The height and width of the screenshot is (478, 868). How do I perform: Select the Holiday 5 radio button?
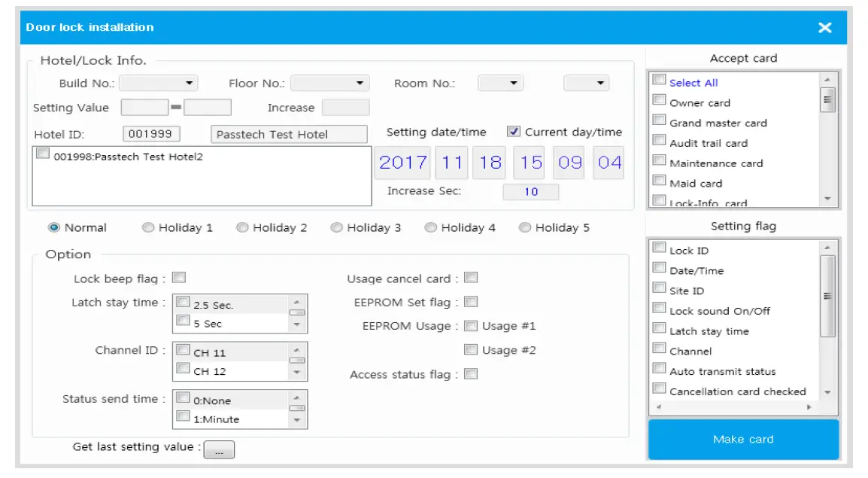tap(524, 227)
